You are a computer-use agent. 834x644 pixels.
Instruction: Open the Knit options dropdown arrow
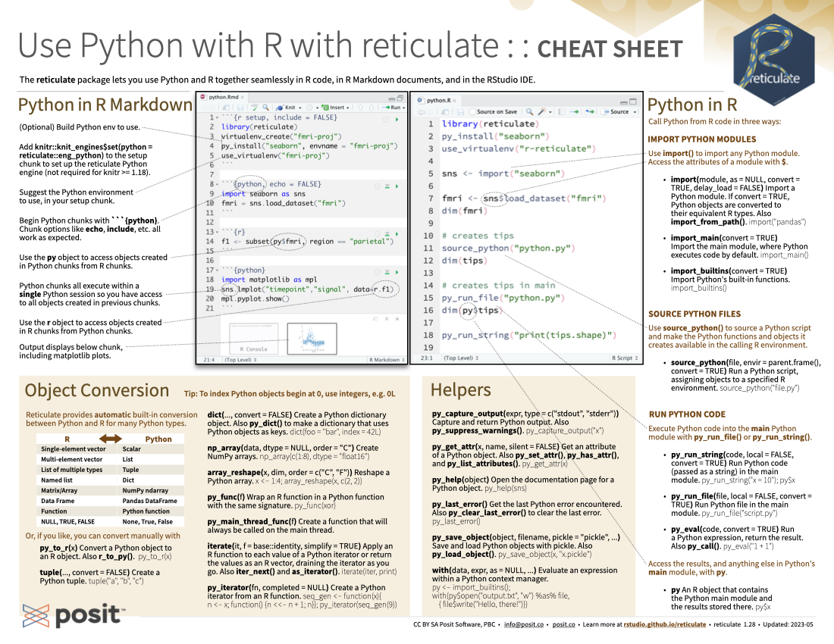tap(300, 108)
